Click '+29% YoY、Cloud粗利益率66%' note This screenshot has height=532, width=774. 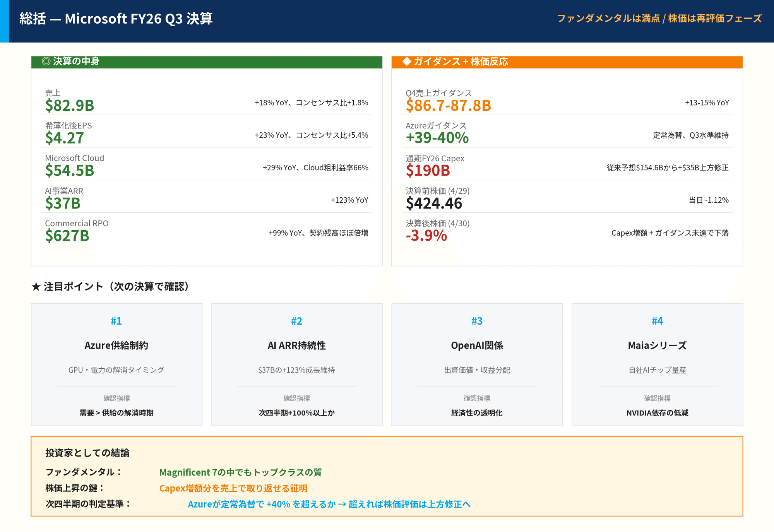[315, 168]
